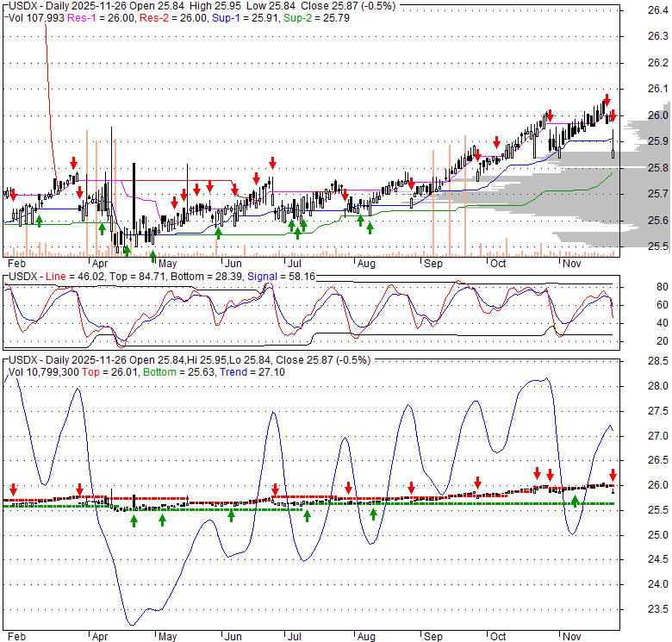Click the green up arrow in February on the price chart
672x642 pixels.
tap(39, 221)
